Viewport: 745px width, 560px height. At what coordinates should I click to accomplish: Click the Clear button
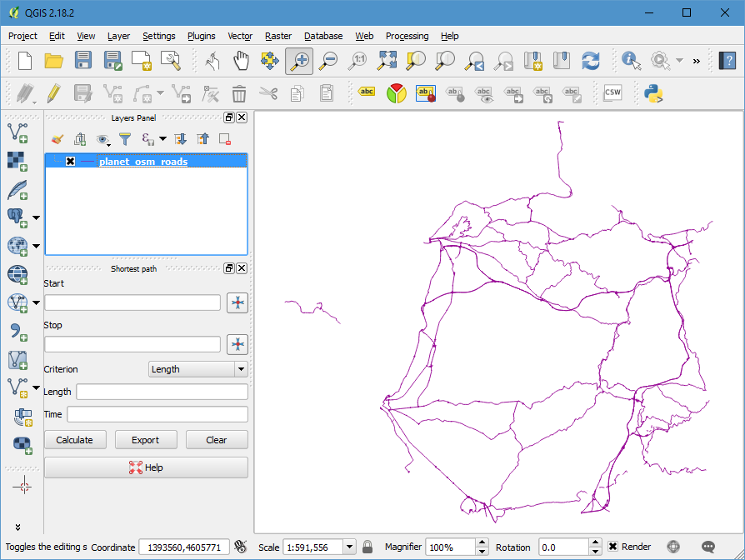[x=216, y=440]
